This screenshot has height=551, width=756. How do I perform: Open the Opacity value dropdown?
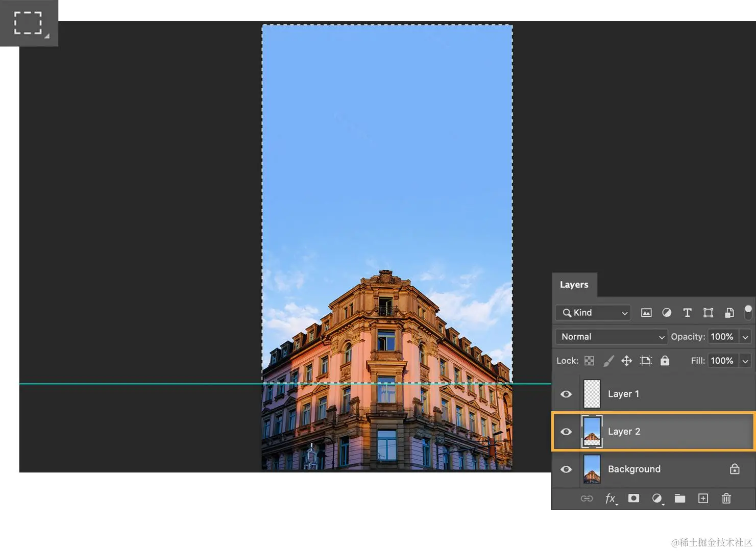coord(744,337)
